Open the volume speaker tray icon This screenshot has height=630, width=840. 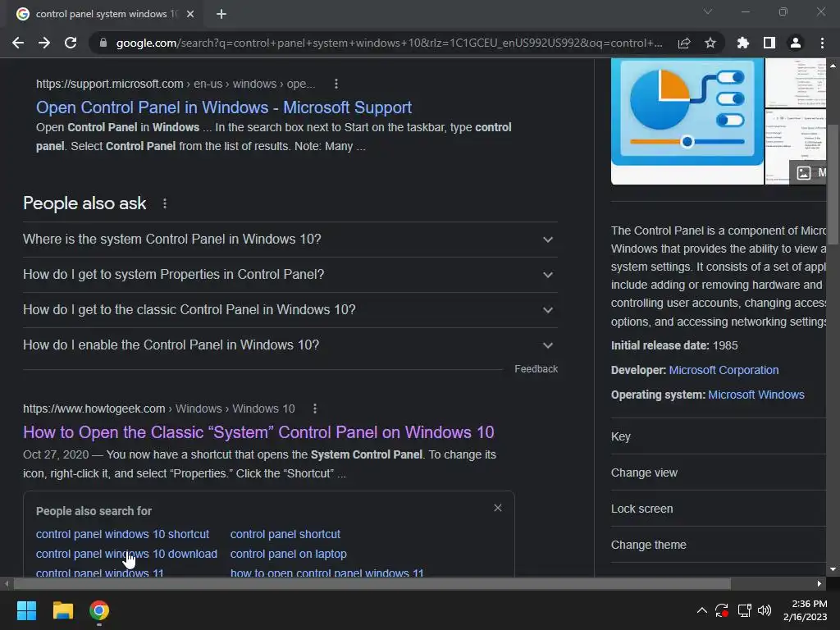click(765, 610)
